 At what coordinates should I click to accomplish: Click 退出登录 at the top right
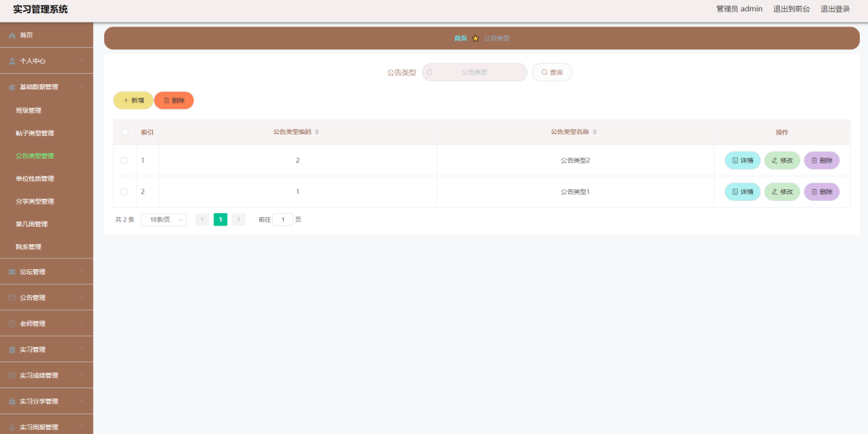tap(835, 9)
